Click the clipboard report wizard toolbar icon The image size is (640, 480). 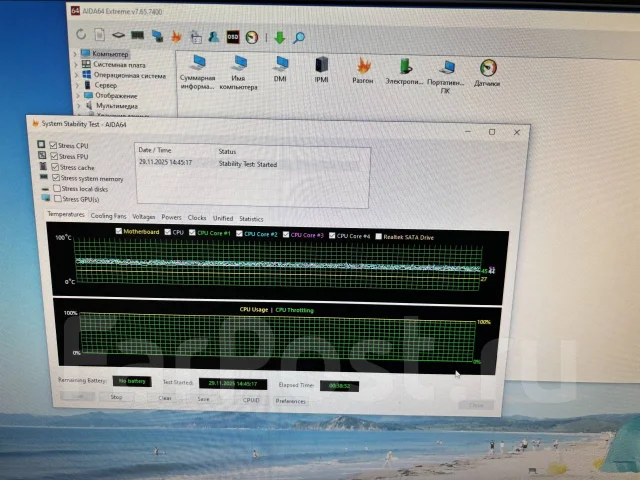(x=196, y=37)
